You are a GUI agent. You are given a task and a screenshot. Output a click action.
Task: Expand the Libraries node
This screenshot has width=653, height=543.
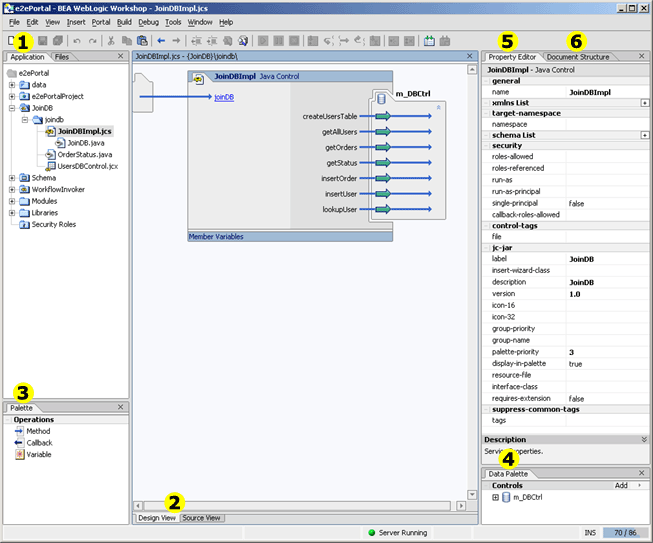[12, 213]
